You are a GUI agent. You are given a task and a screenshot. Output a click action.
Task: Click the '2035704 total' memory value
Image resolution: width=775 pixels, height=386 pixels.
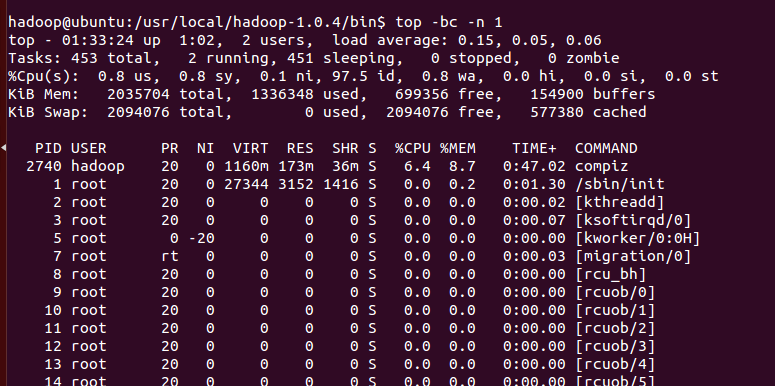(170, 94)
